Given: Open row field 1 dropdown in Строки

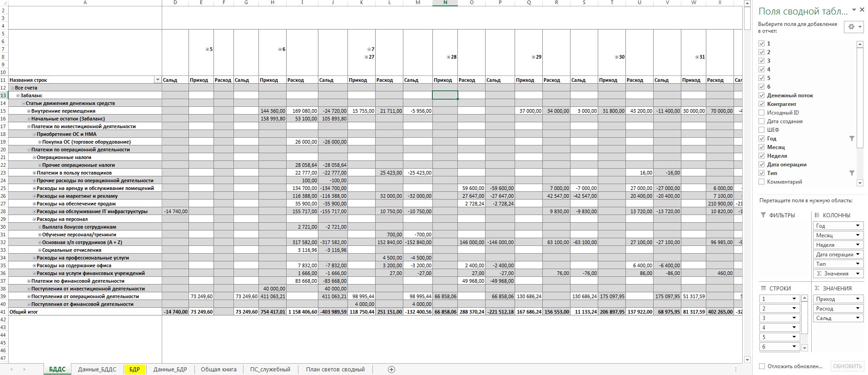Looking at the screenshot, I should [x=794, y=299].
